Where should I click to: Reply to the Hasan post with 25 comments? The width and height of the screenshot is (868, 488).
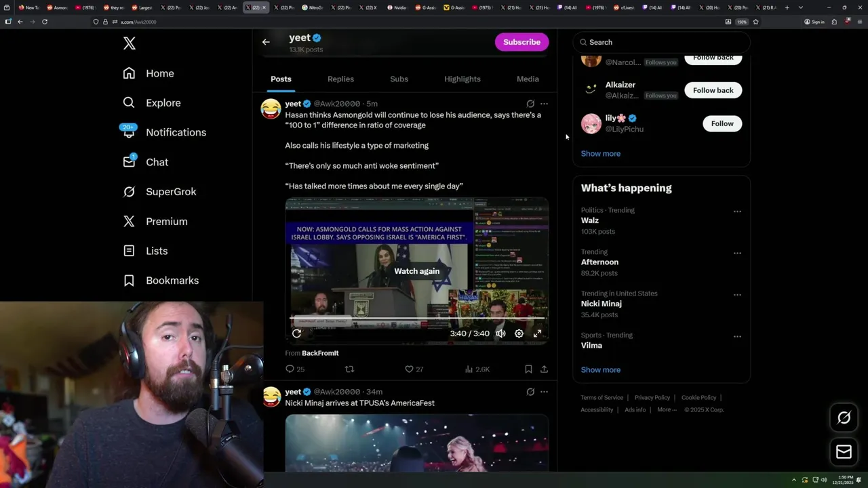click(x=295, y=369)
